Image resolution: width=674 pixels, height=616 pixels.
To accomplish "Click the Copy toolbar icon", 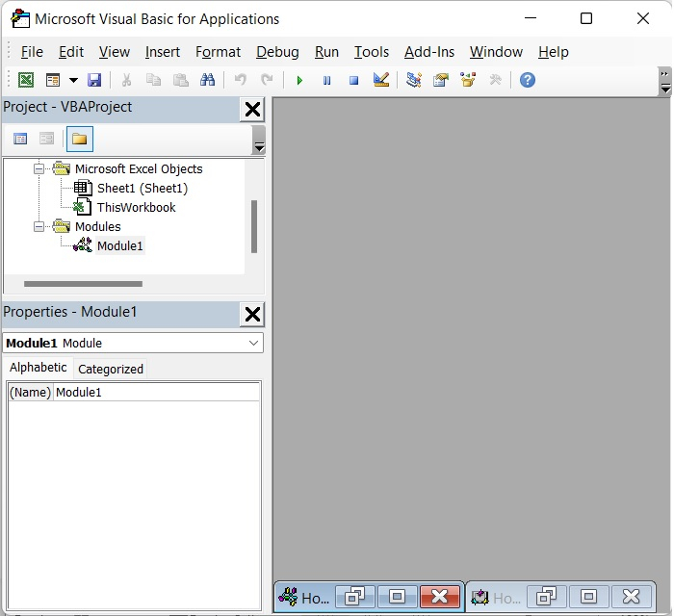I will point(153,80).
